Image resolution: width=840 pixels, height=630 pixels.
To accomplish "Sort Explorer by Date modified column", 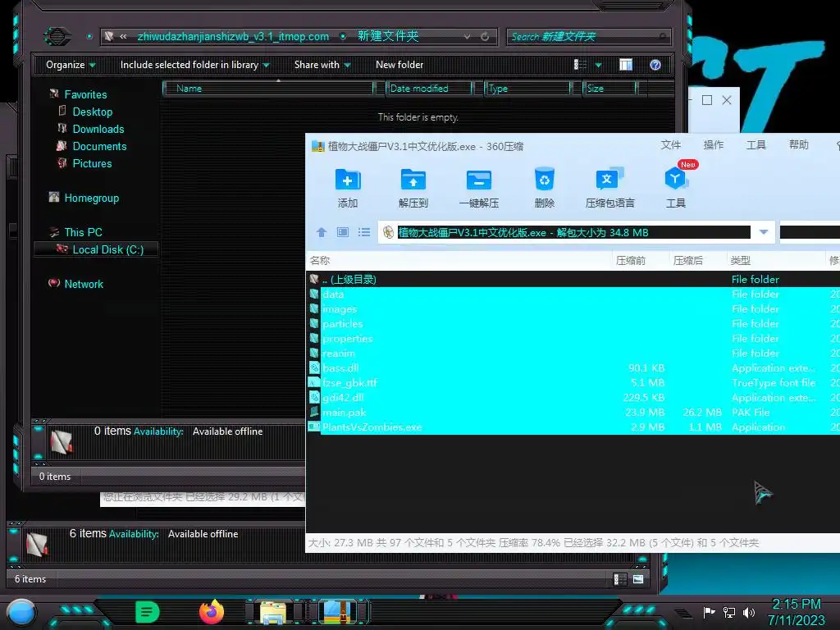I will point(428,89).
